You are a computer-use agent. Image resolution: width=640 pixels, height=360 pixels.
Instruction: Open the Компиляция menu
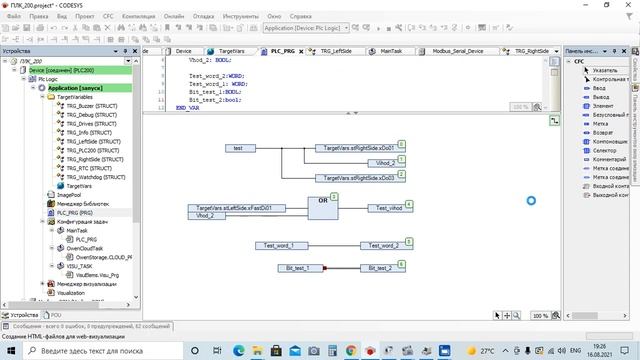(x=138, y=16)
